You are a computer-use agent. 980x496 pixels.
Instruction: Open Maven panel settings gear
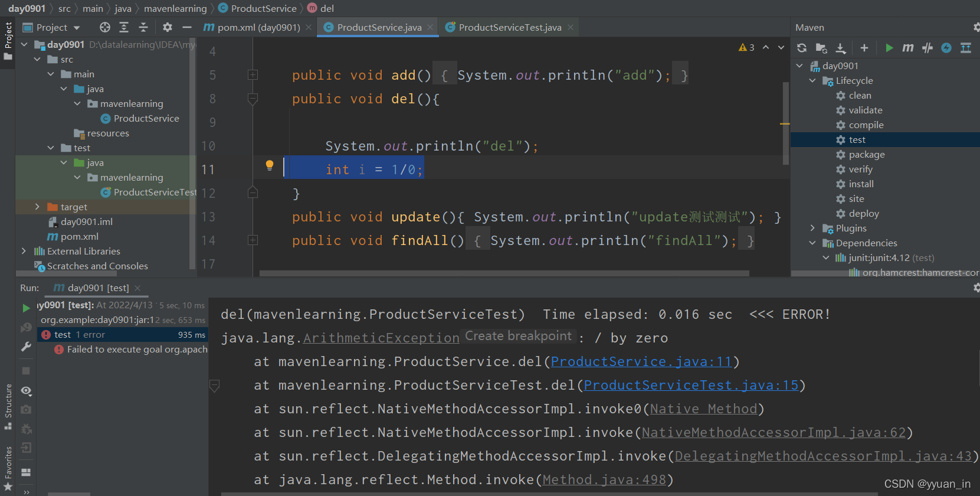pyautogui.click(x=976, y=27)
